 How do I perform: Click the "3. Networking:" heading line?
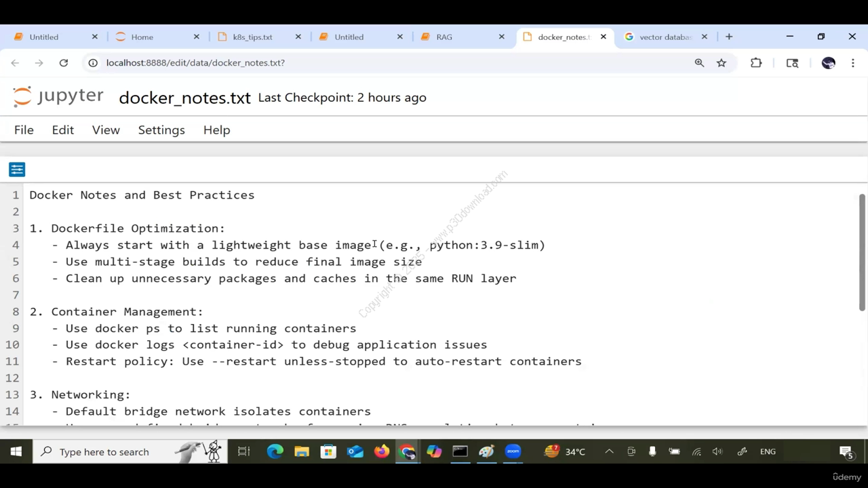(x=79, y=394)
